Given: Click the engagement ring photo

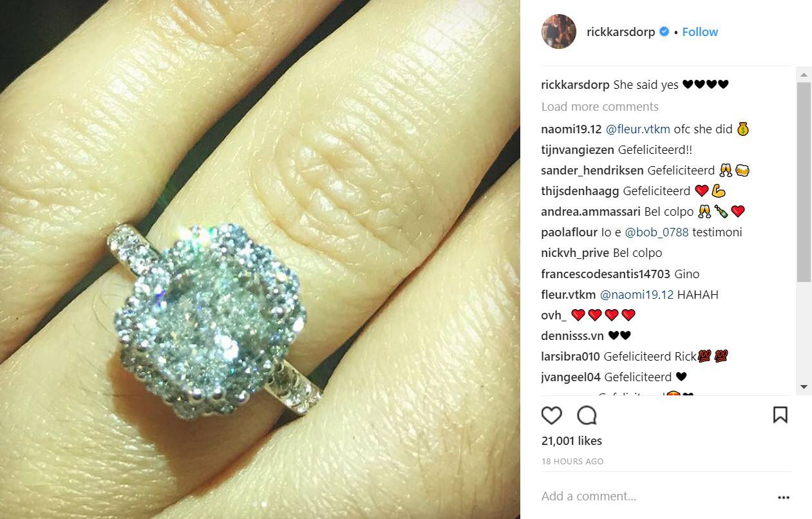Looking at the screenshot, I should pyautogui.click(x=260, y=259).
